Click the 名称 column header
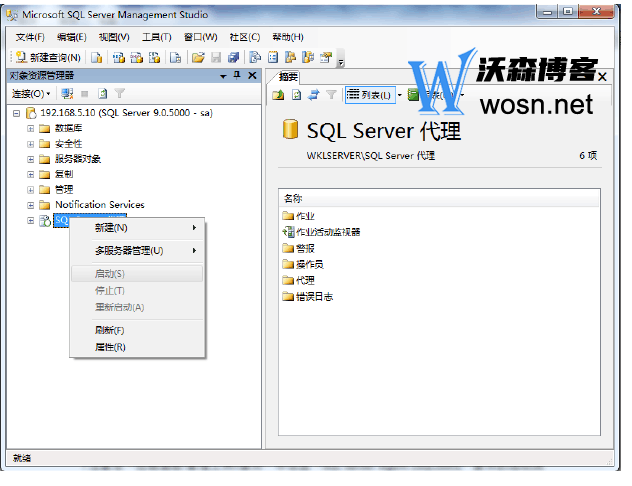Screen dimensions: 632x486 point(293,198)
